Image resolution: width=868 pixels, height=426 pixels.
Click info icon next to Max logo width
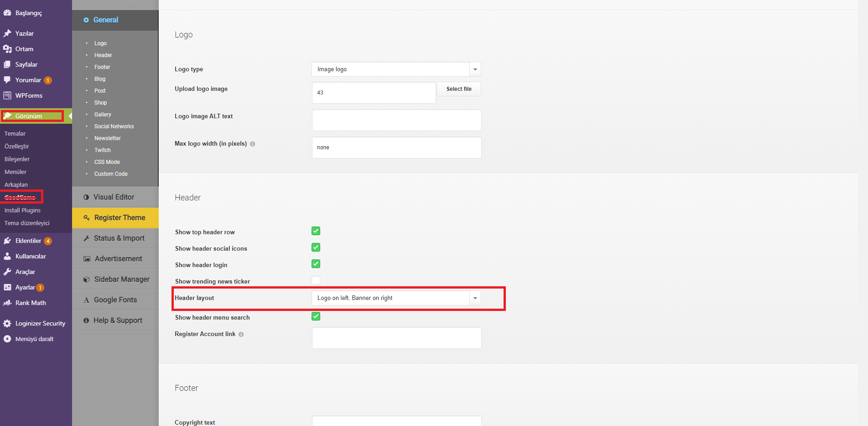coord(253,144)
